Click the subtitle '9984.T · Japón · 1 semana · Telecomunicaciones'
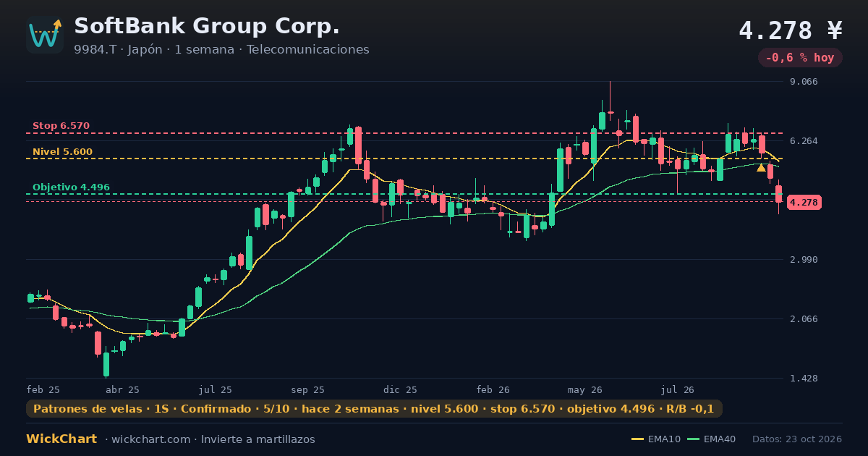 click(x=221, y=50)
